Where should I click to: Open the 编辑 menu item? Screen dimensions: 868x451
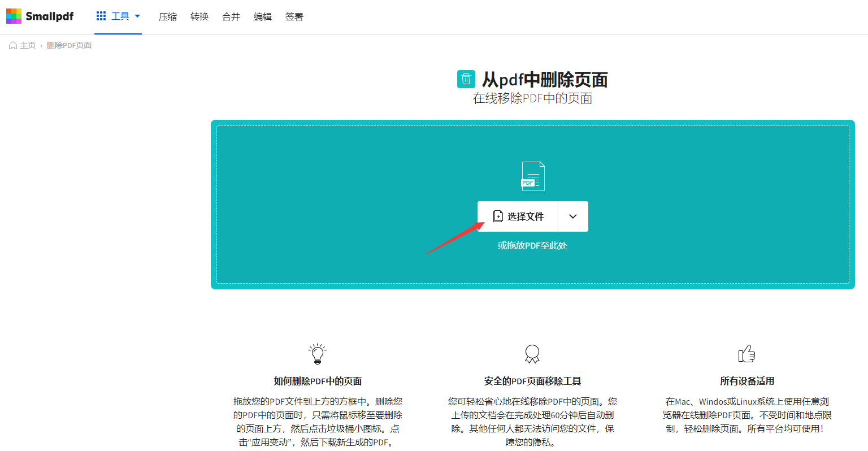tap(263, 17)
